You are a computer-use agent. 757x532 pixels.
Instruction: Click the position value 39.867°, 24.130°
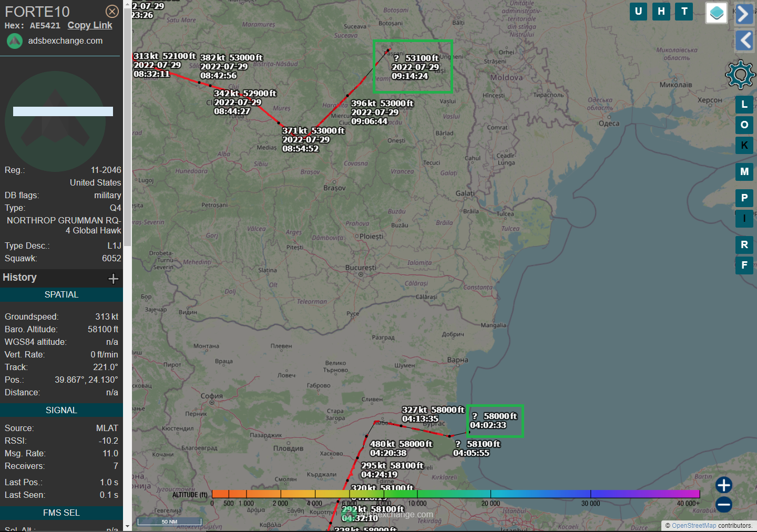(x=86, y=380)
